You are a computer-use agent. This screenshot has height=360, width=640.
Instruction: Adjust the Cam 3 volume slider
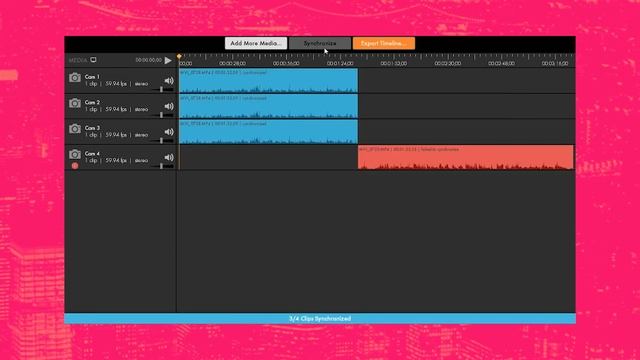(x=162, y=140)
